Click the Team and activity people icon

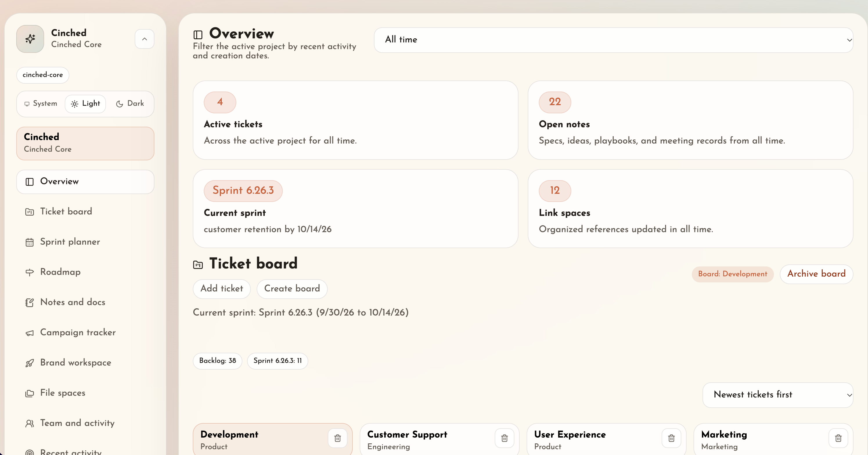pos(30,423)
